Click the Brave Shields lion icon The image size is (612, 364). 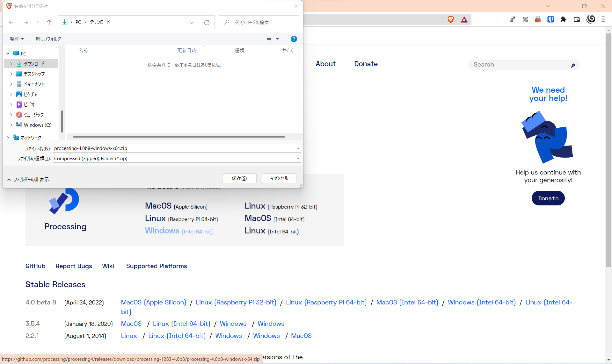450,19
